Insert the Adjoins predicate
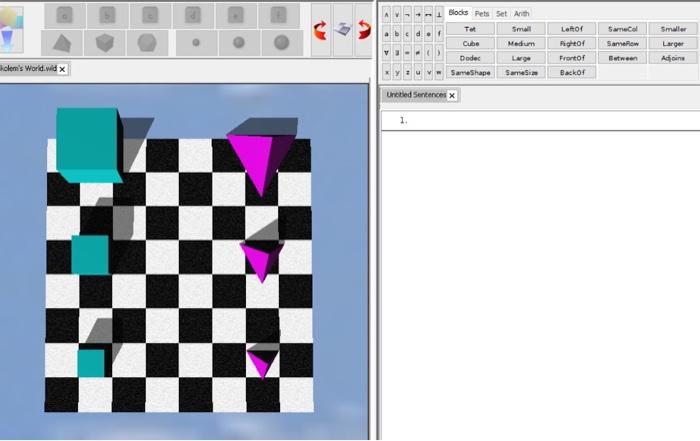The image size is (700, 441). coord(673,58)
